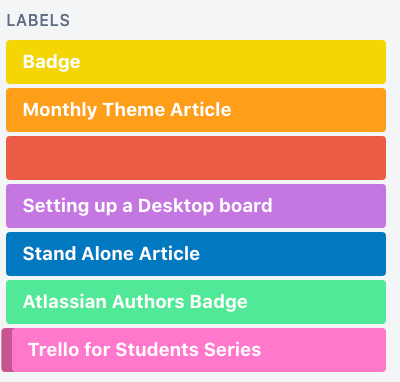The height and width of the screenshot is (382, 400).
Task: Click the "Stand Alone Article" text
Action: point(111,254)
